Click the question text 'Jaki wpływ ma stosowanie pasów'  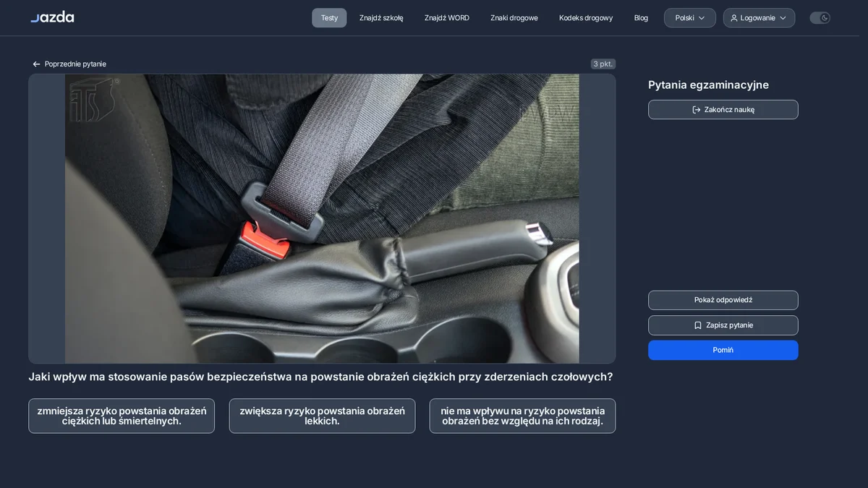[x=320, y=377]
